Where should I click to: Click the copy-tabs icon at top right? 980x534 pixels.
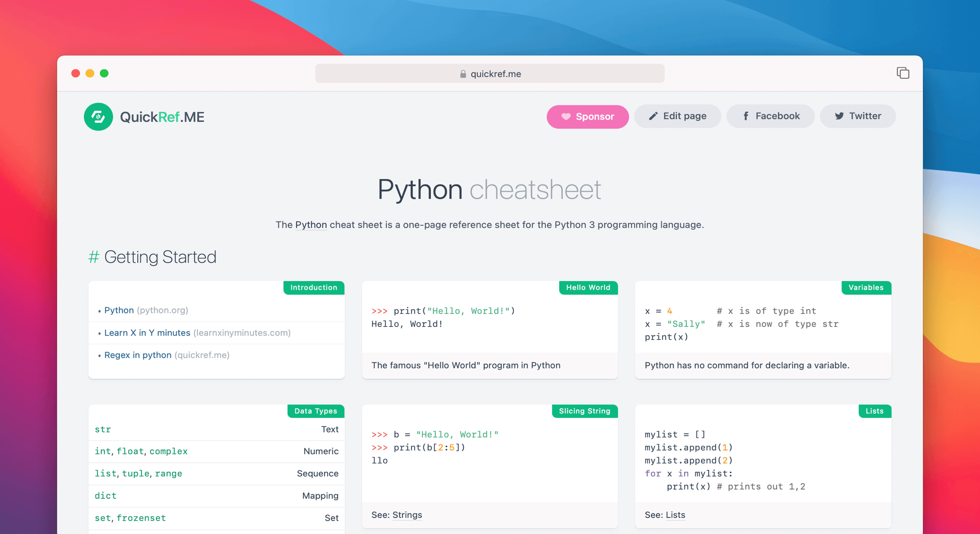(903, 73)
